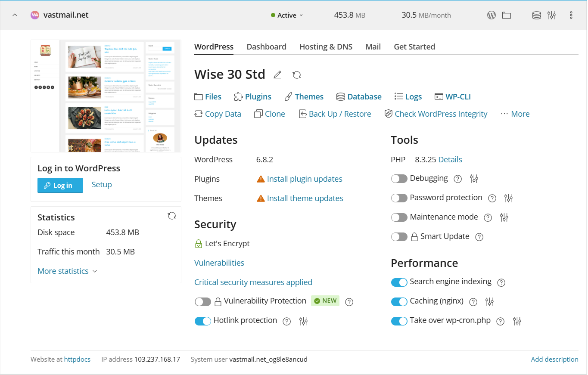Click the Log in button
588x375 pixels.
(60, 186)
